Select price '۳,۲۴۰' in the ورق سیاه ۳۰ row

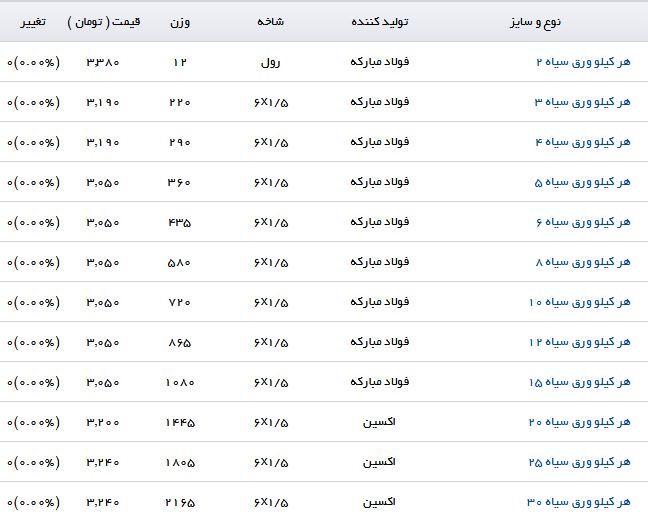pos(102,503)
